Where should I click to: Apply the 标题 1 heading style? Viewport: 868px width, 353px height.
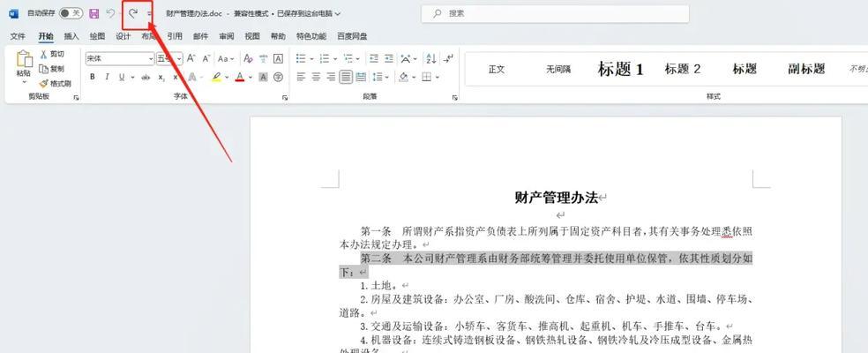coord(620,69)
